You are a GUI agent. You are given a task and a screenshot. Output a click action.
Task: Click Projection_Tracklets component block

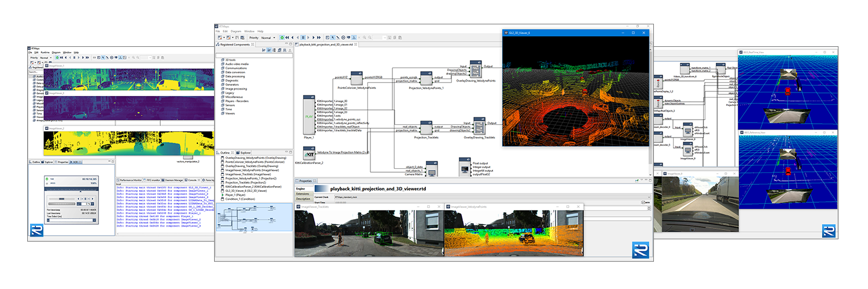426,128
